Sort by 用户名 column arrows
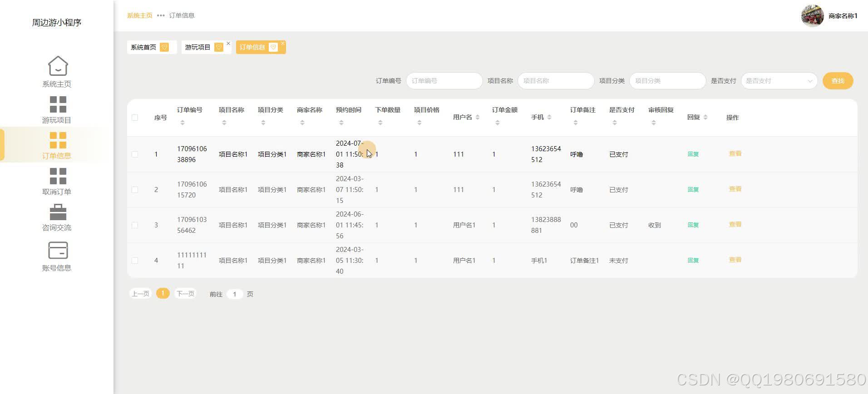This screenshot has width=868, height=394. point(478,117)
